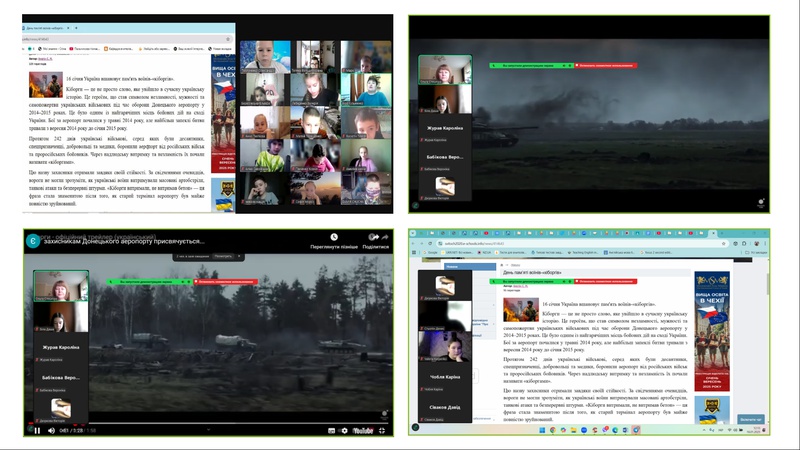Click the YouTube video title text
800x450 pixels.
point(124,241)
